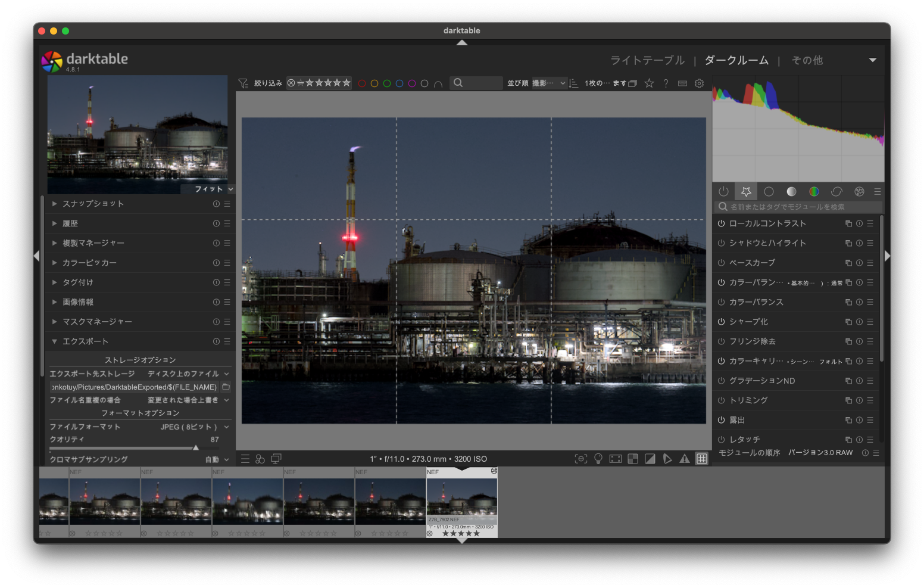Toggle the guides grid overlay icon
This screenshot has width=924, height=588.
pyautogui.click(x=702, y=459)
